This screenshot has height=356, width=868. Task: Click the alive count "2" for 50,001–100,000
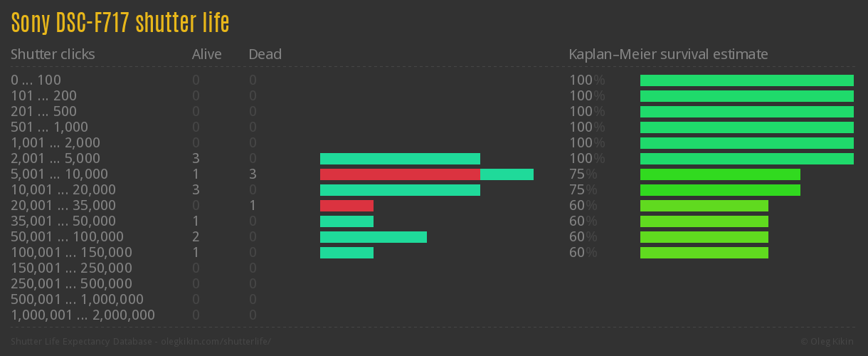pyautogui.click(x=196, y=237)
